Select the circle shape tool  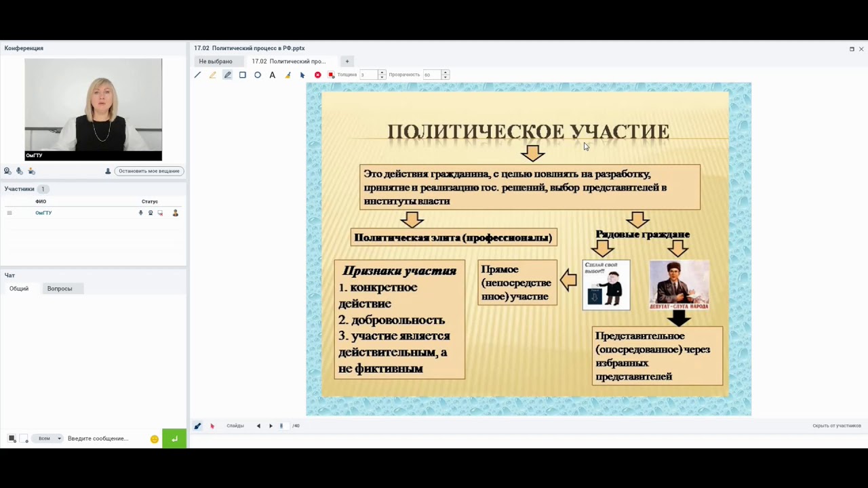pyautogui.click(x=258, y=75)
